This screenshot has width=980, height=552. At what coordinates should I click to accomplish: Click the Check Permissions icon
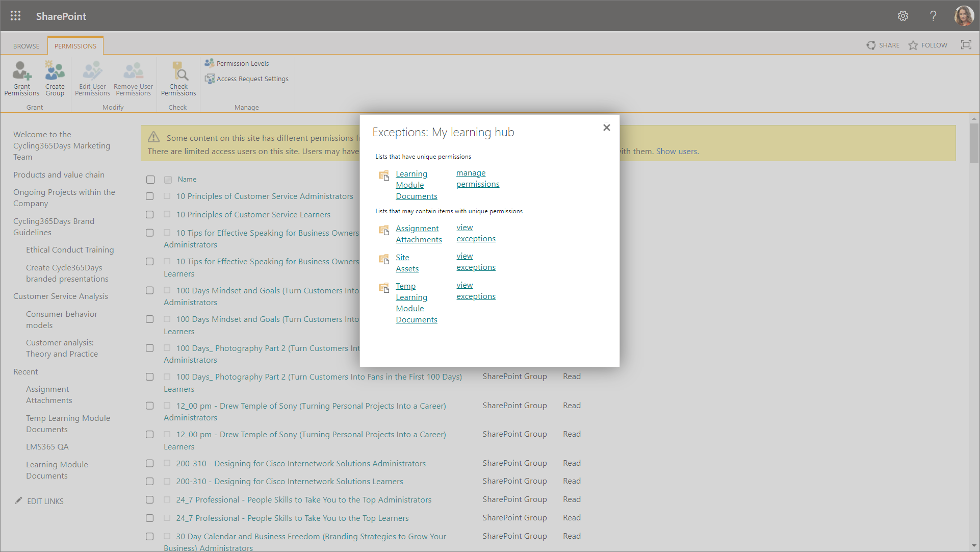178,72
